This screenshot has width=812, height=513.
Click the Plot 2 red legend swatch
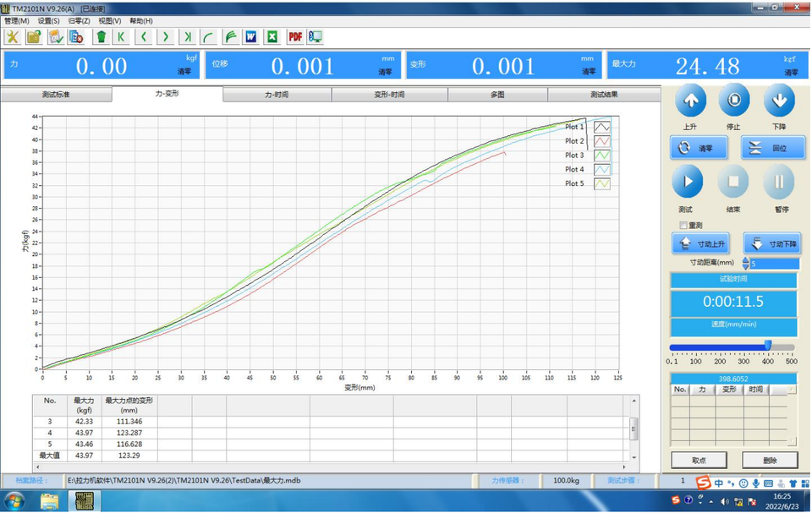pyautogui.click(x=601, y=141)
